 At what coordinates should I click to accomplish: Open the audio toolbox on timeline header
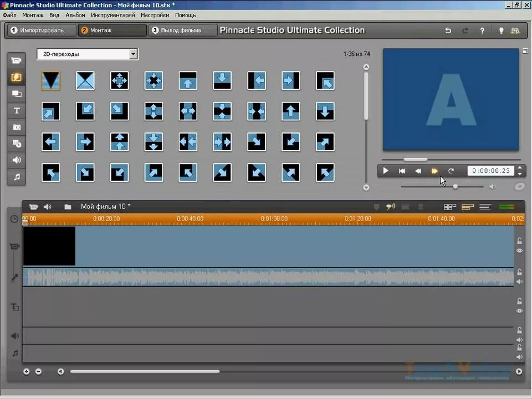coord(48,207)
